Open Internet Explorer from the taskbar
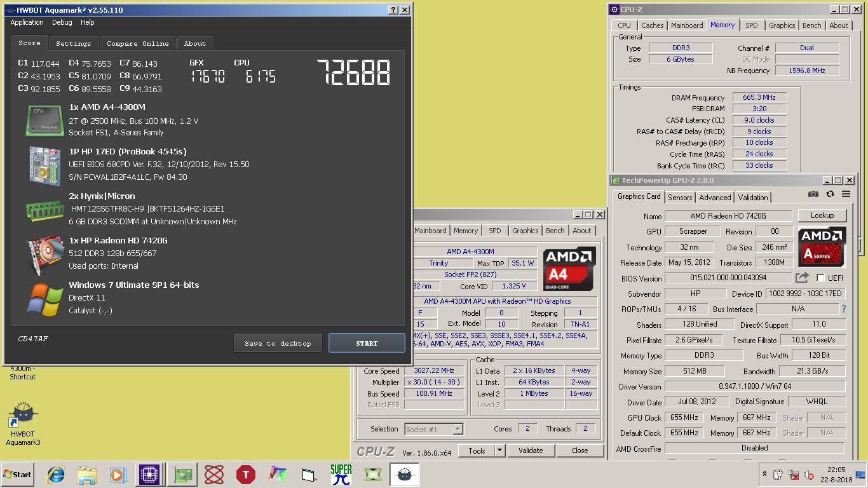This screenshot has width=868, height=488. point(56,474)
